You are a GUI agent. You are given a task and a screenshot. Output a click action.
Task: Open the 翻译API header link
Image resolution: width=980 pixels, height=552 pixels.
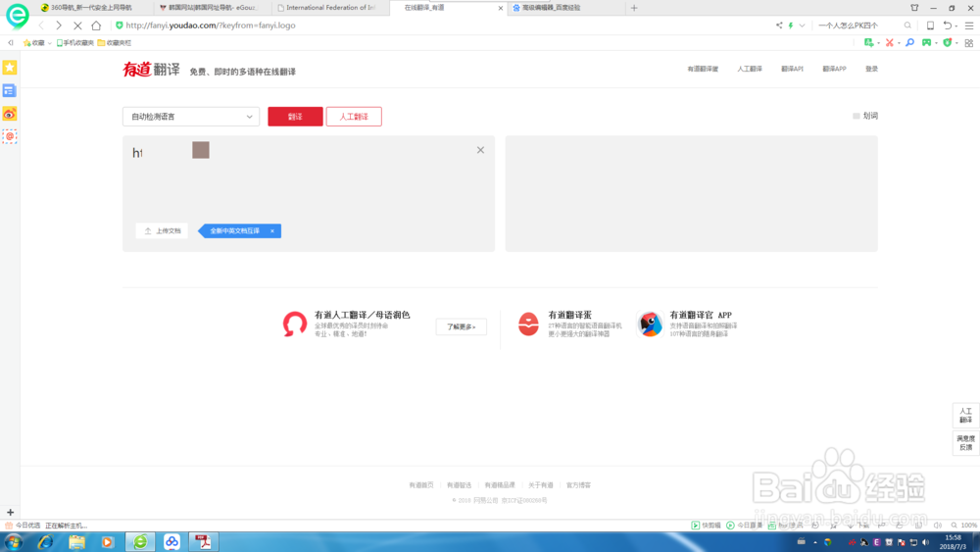792,69
